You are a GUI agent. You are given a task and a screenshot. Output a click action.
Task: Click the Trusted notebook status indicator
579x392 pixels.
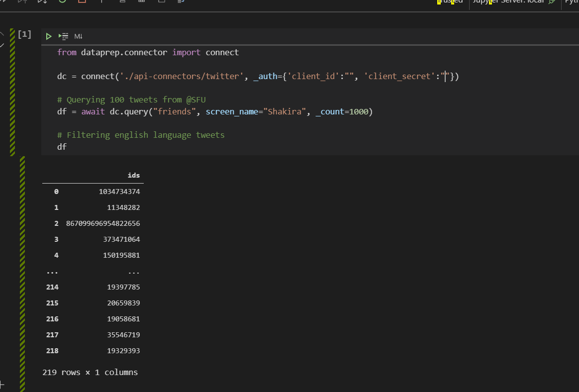click(x=449, y=1)
